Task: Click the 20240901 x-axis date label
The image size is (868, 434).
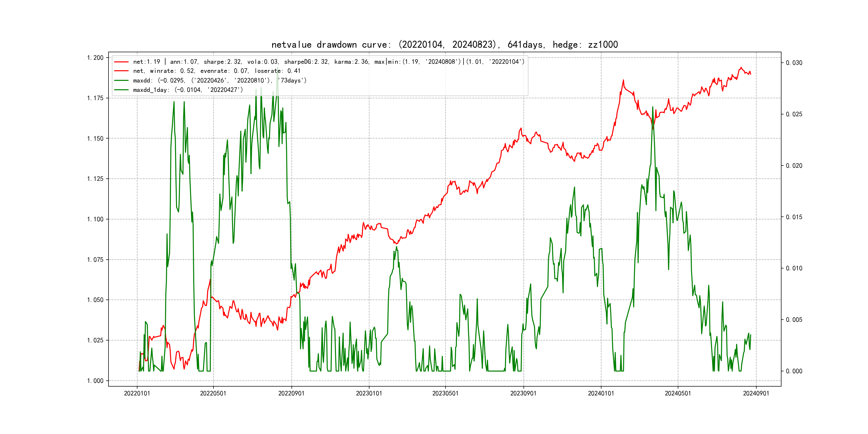Action: click(756, 393)
